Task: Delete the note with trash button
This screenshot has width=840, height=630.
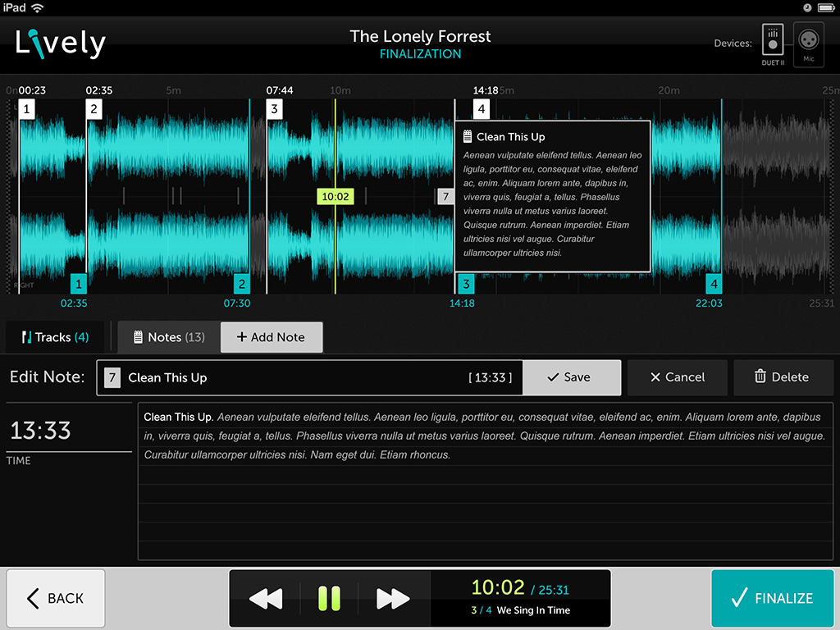Action: 782,377
